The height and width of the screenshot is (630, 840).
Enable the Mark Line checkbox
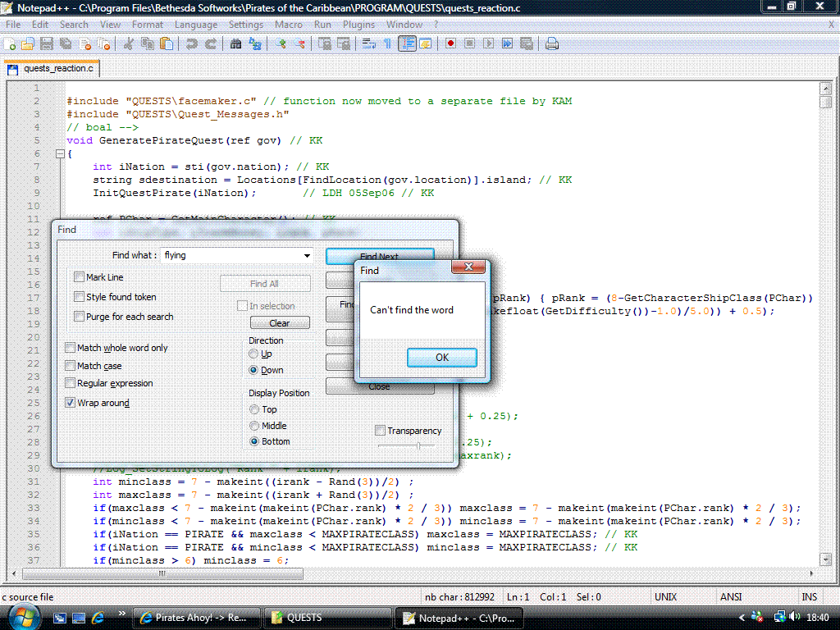tap(80, 277)
